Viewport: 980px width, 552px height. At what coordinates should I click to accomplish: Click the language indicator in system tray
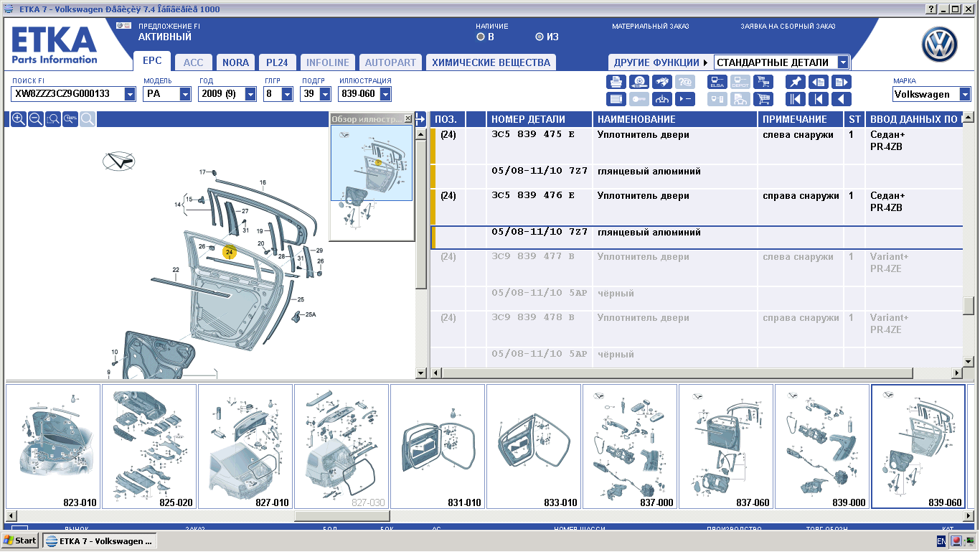pyautogui.click(x=941, y=541)
